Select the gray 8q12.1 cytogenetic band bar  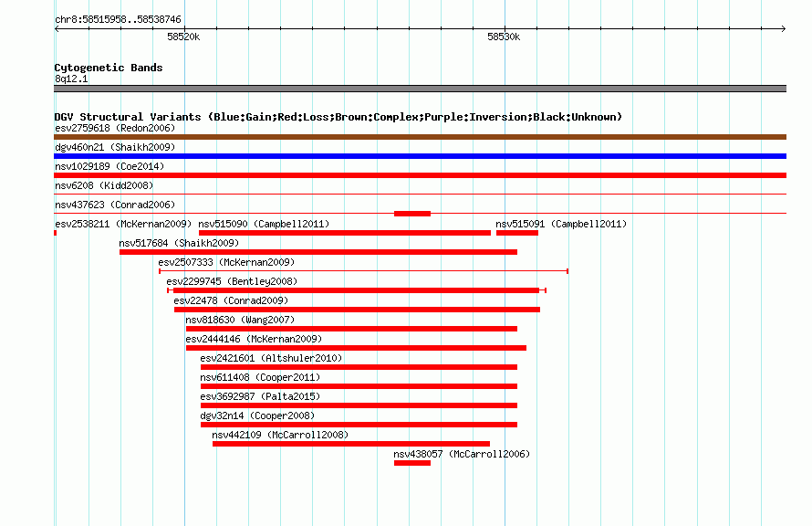click(x=420, y=89)
